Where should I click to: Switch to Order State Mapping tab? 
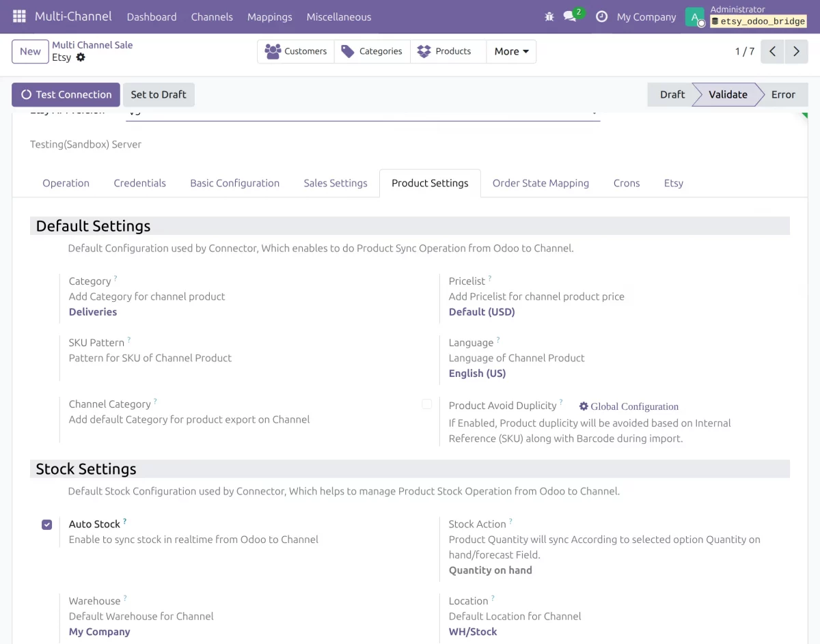click(541, 183)
